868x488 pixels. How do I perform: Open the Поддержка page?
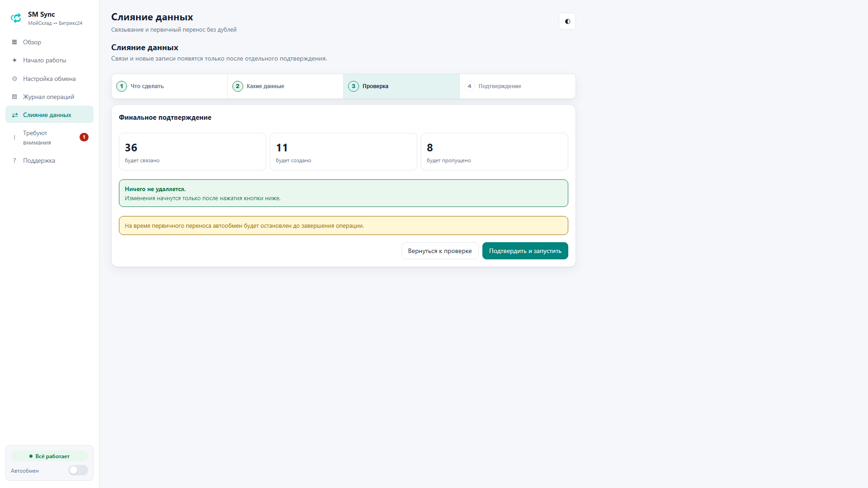pos(49,160)
